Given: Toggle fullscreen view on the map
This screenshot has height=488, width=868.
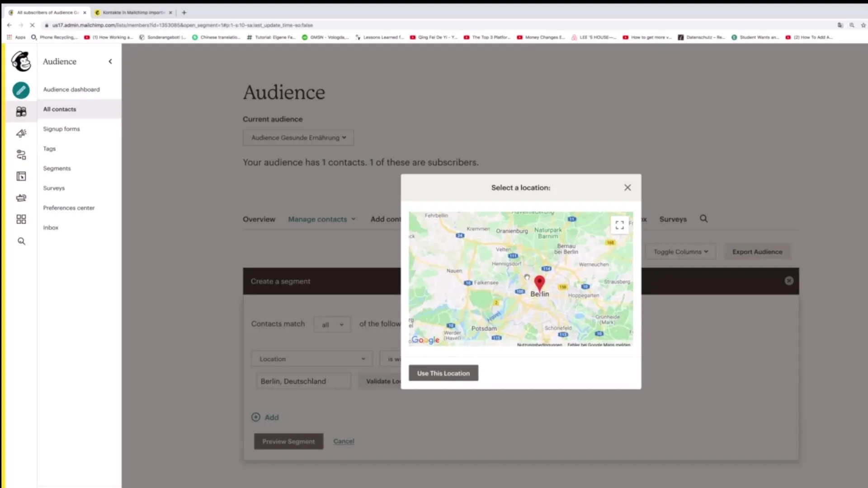Looking at the screenshot, I should pos(619,225).
